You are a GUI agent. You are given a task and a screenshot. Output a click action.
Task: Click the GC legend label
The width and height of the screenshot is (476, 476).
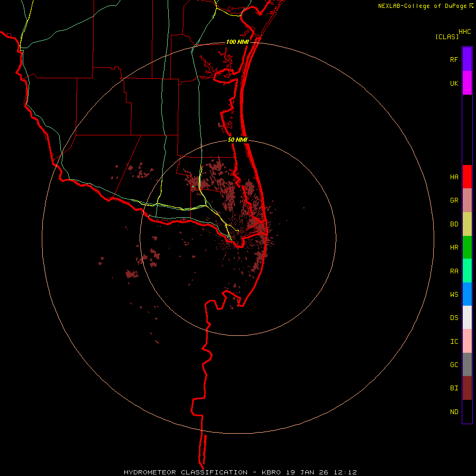click(x=454, y=365)
